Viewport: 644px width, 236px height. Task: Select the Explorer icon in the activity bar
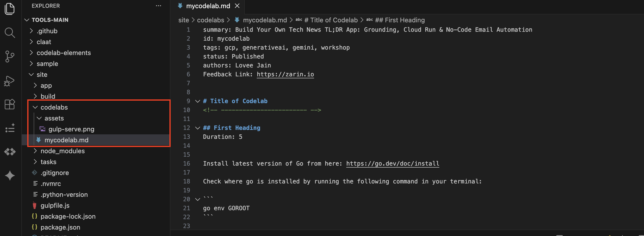(x=9, y=9)
